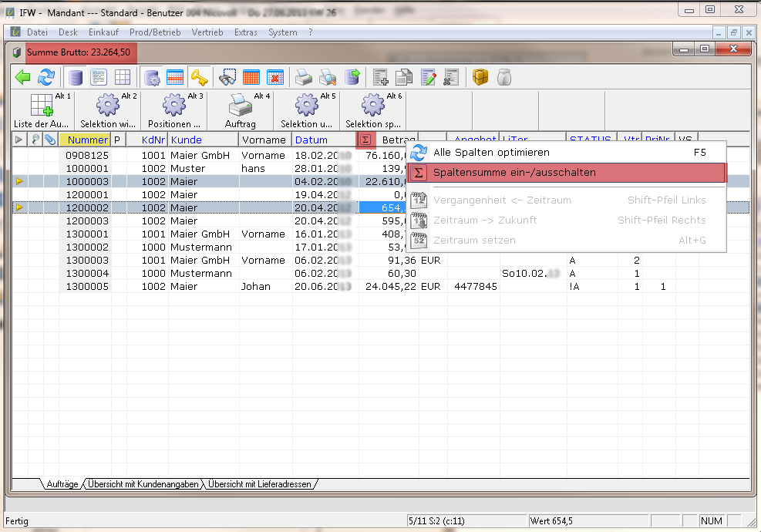
Task: Click the blue refresh arrows icon
Action: [x=46, y=77]
